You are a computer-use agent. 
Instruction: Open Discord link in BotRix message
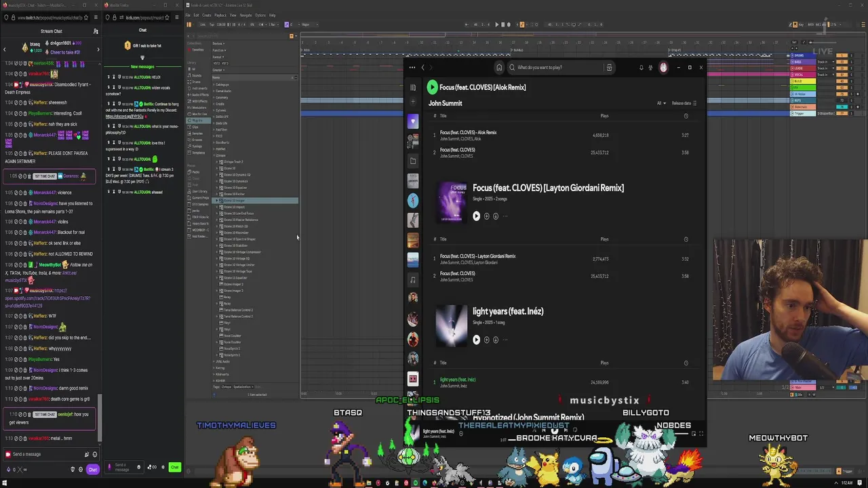pos(124,116)
